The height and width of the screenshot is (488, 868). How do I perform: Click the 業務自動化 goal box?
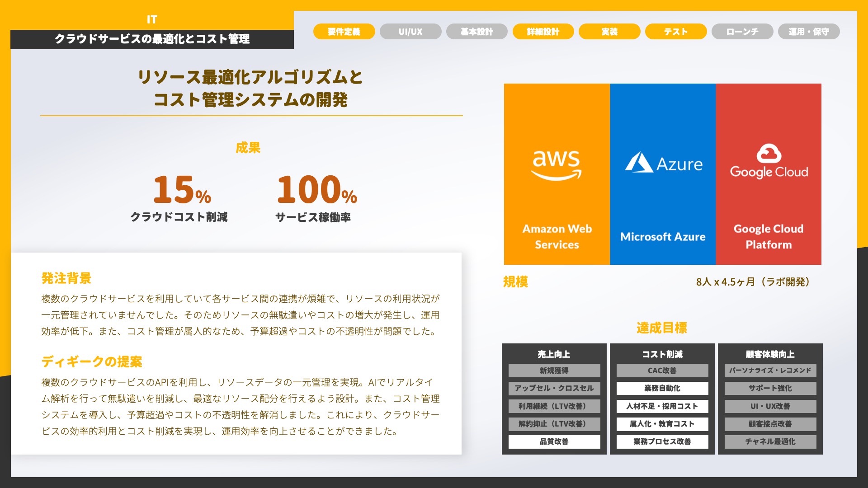click(x=662, y=388)
